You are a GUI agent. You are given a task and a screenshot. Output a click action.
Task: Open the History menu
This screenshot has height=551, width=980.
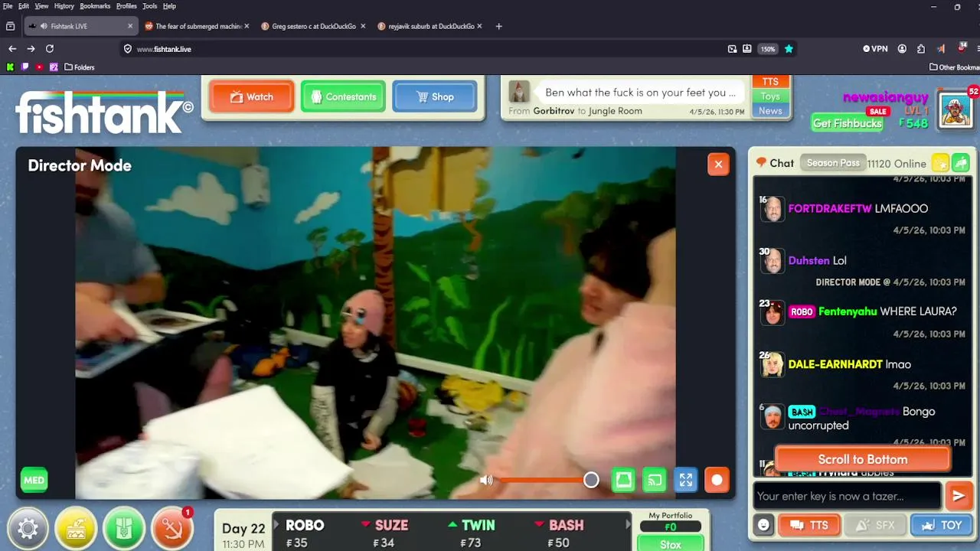pos(64,6)
